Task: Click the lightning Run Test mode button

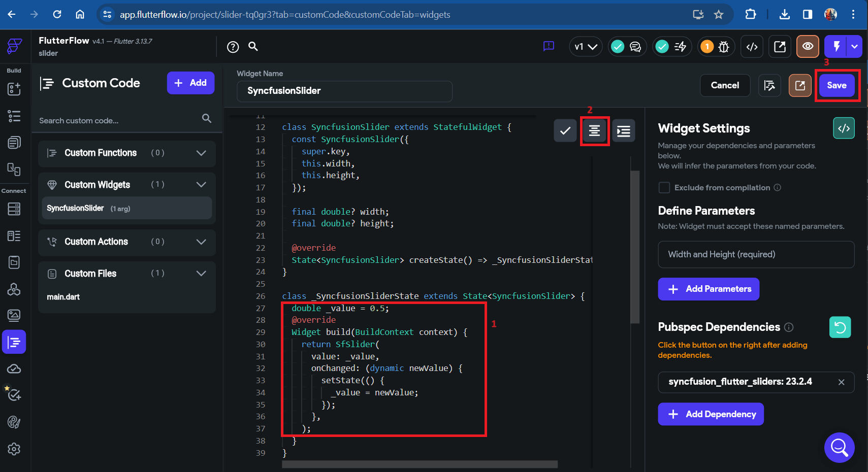Action: click(x=837, y=47)
